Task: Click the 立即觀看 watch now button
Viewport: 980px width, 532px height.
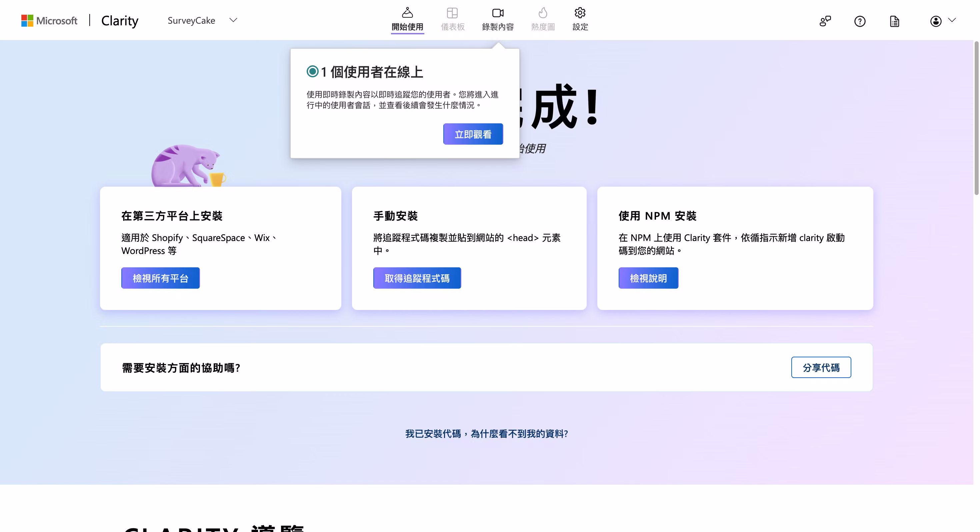Action: [473, 134]
